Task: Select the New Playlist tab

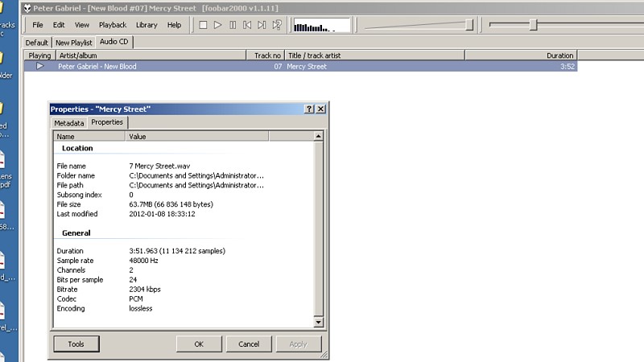Action: pyautogui.click(x=74, y=42)
